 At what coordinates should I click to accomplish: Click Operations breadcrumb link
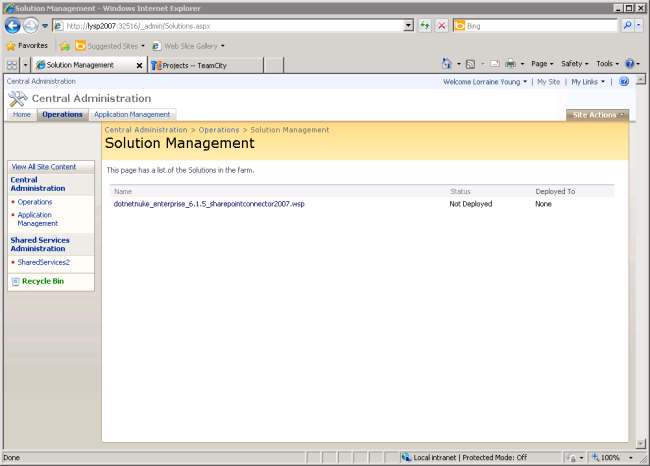(219, 130)
